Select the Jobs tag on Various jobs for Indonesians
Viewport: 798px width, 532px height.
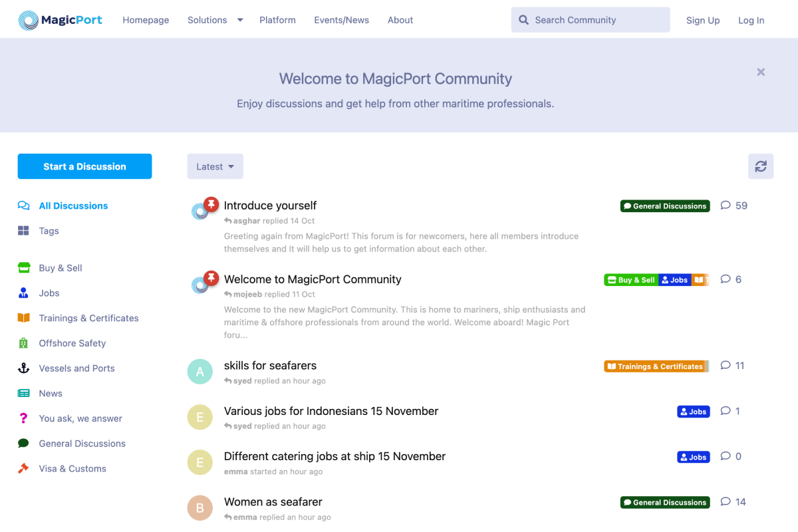pos(693,411)
